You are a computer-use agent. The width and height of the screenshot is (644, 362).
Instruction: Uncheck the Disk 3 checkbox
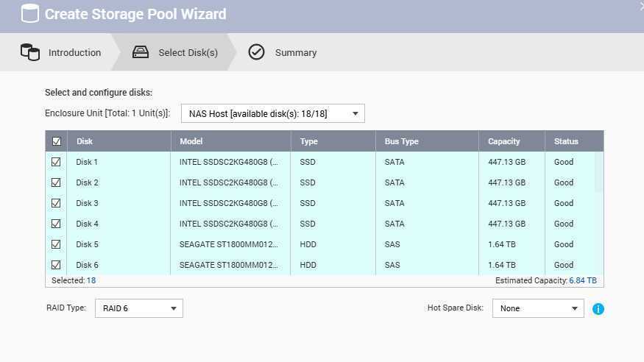click(56, 203)
